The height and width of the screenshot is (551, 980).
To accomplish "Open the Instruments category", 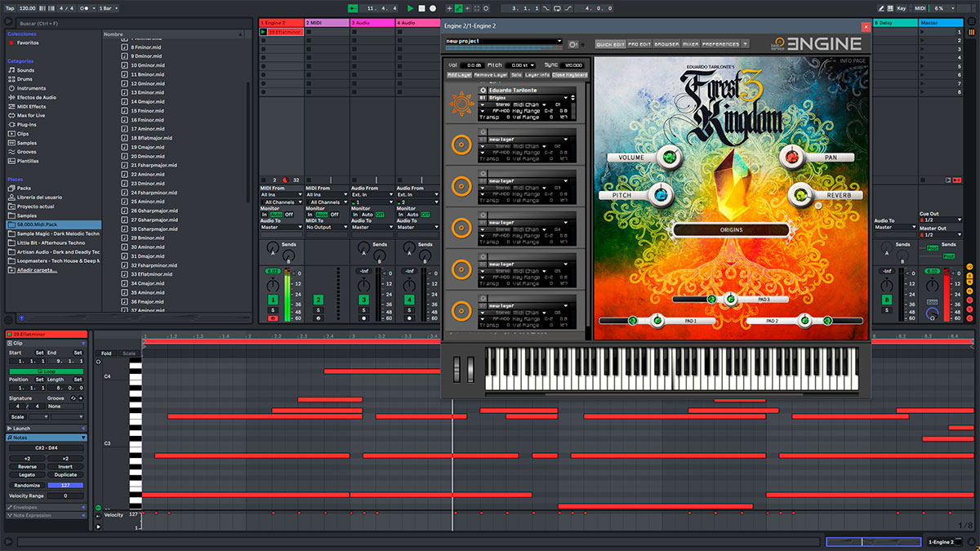I will click(31, 88).
